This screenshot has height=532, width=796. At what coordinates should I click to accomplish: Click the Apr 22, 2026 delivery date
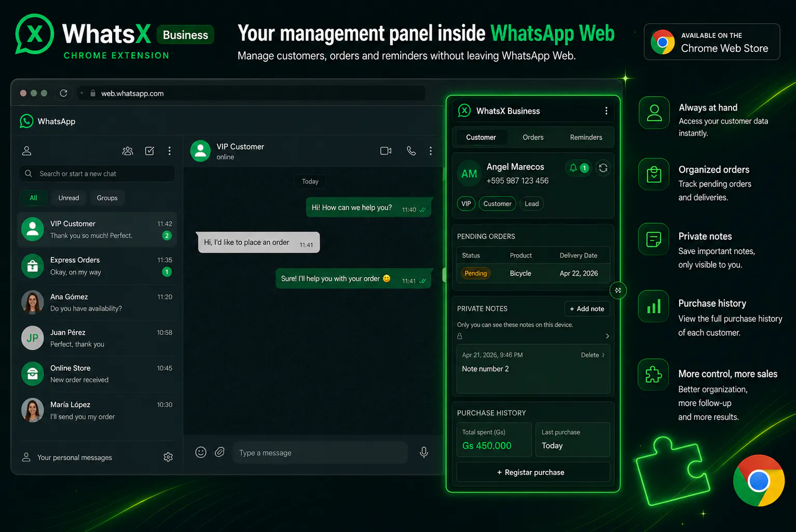579,274
